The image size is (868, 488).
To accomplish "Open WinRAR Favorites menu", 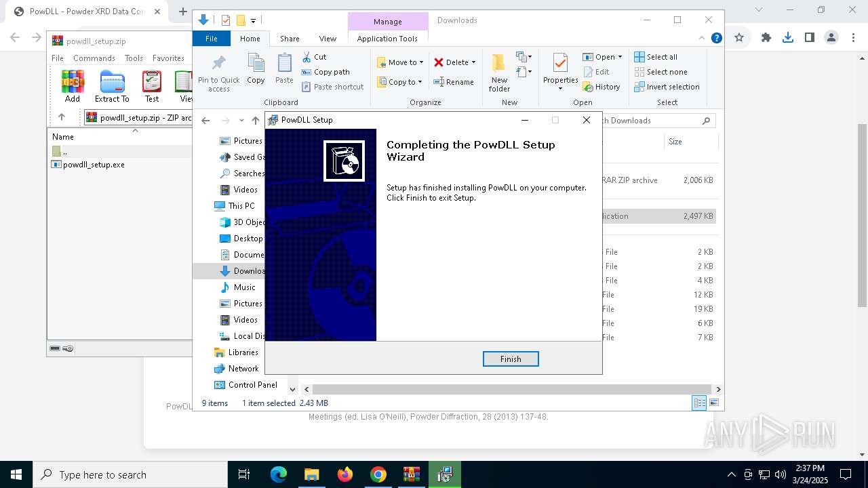I will 168,58.
